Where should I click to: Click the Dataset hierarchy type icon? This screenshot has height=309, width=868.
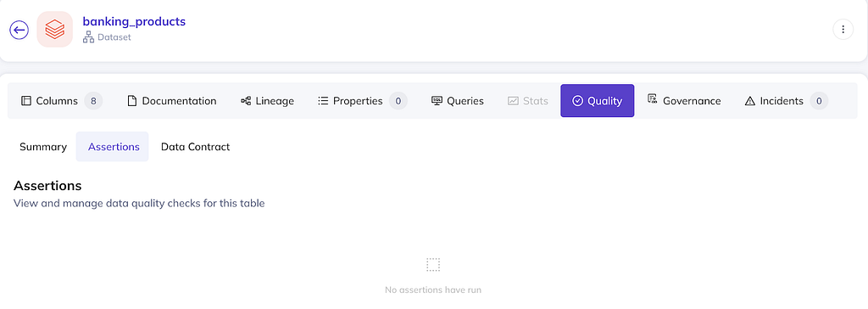point(88,37)
